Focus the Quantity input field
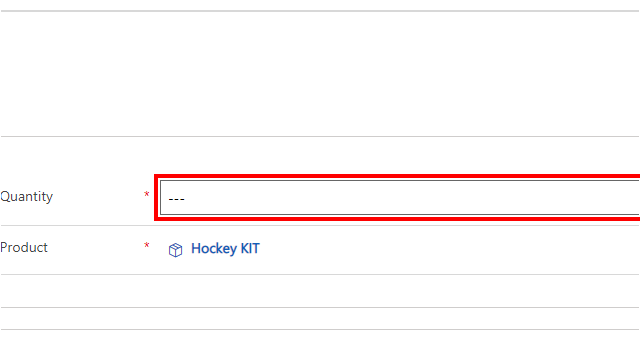The width and height of the screenshot is (640, 360). tap(400, 198)
